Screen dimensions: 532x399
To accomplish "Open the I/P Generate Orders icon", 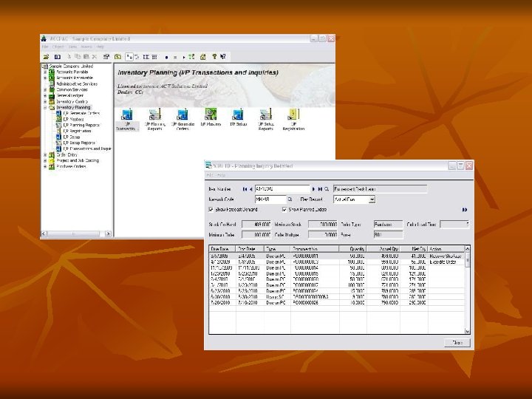I will [x=183, y=115].
